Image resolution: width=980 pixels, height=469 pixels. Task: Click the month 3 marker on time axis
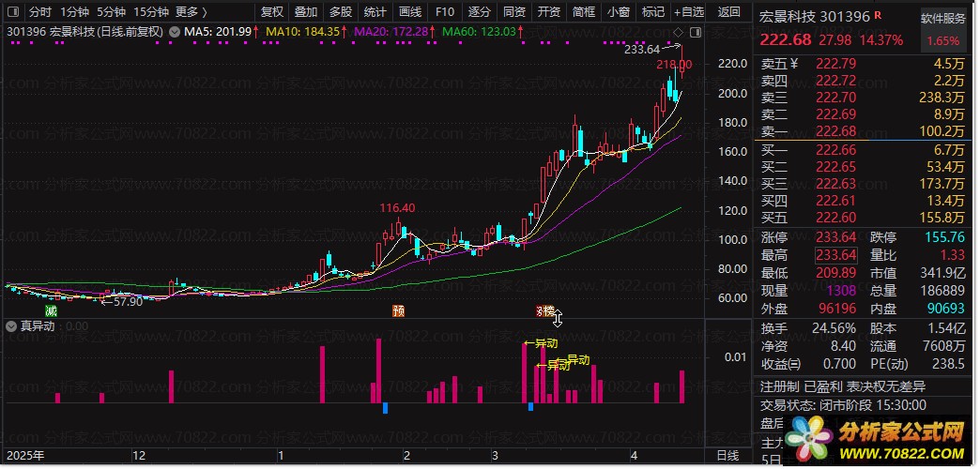(x=494, y=455)
